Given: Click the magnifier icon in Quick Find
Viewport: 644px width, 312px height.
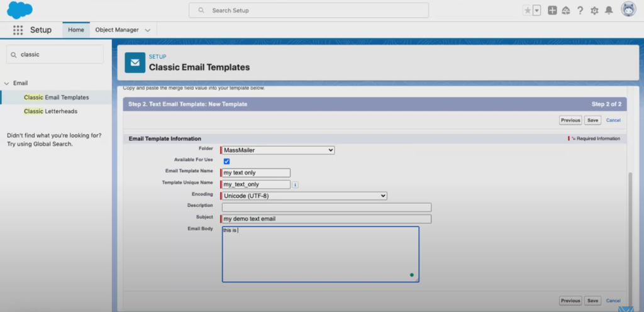Looking at the screenshot, I should tap(14, 55).
